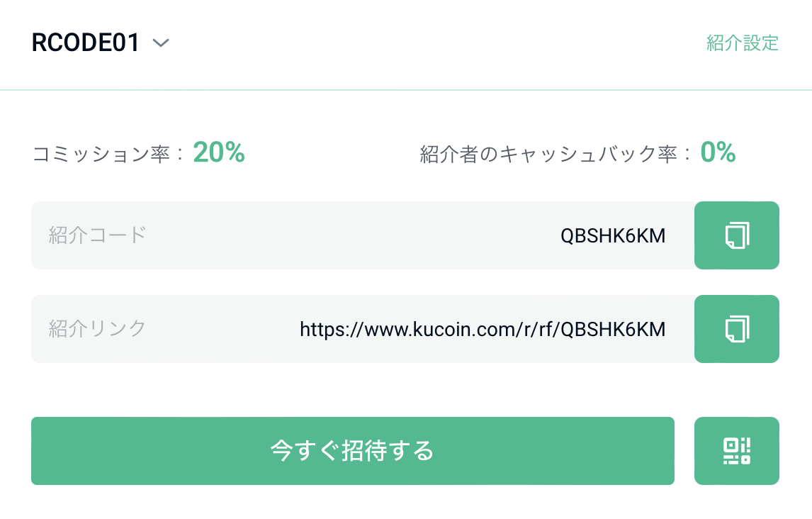Click the 0% cashback rate value
The width and height of the screenshot is (812, 519).
[718, 152]
